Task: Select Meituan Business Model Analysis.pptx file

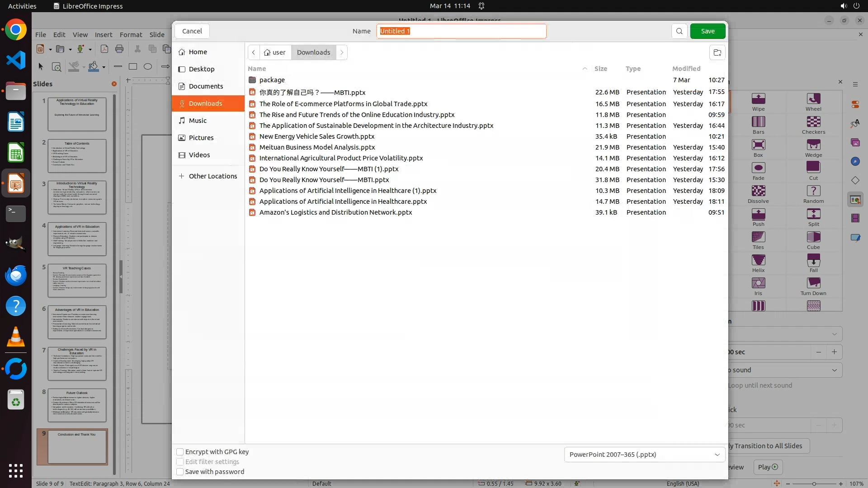Action: pyautogui.click(x=317, y=147)
